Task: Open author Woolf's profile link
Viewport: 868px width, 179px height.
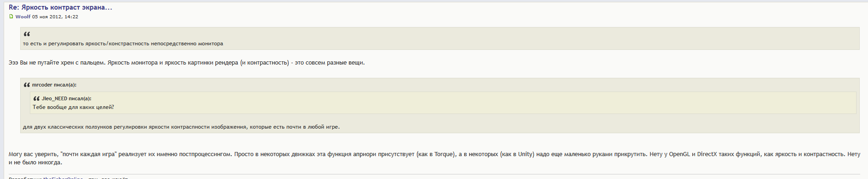Action: tap(23, 16)
